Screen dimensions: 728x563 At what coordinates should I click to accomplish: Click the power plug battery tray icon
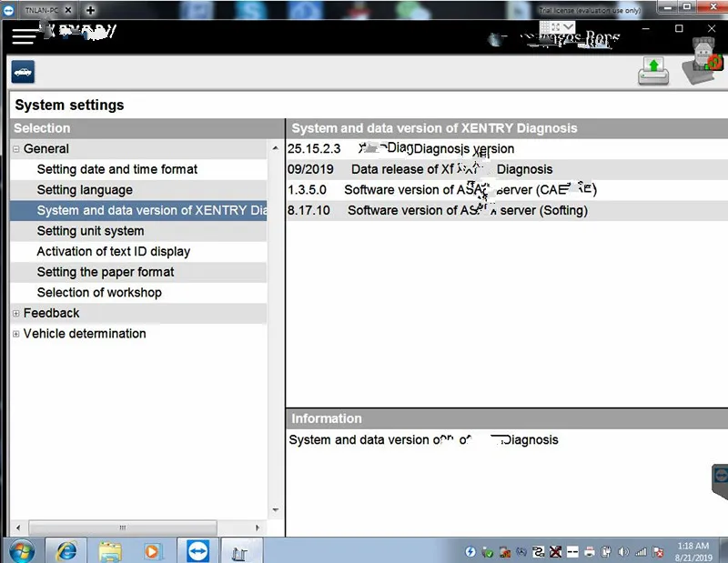(x=606, y=552)
